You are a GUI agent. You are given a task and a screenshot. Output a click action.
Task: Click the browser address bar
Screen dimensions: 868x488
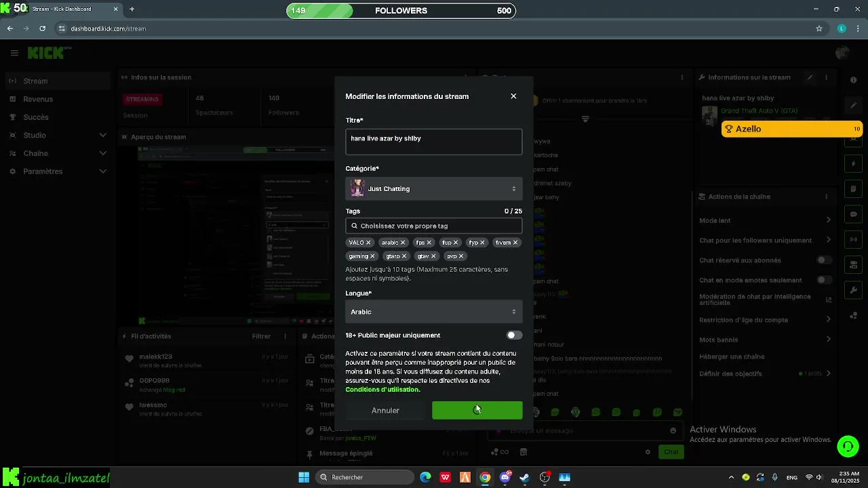tap(434, 28)
